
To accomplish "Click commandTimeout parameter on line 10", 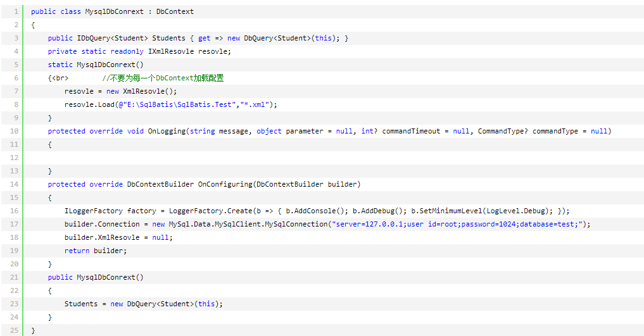I will point(411,131).
